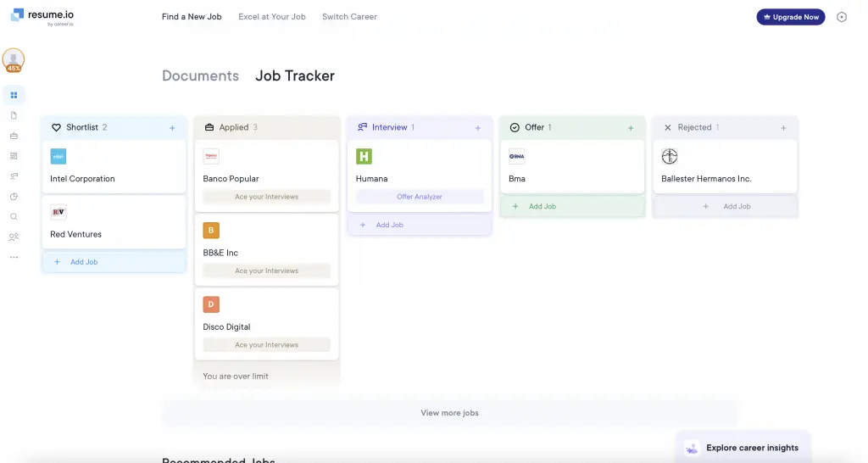
Task: Open the Excel at Your Job menu
Action: (x=271, y=17)
